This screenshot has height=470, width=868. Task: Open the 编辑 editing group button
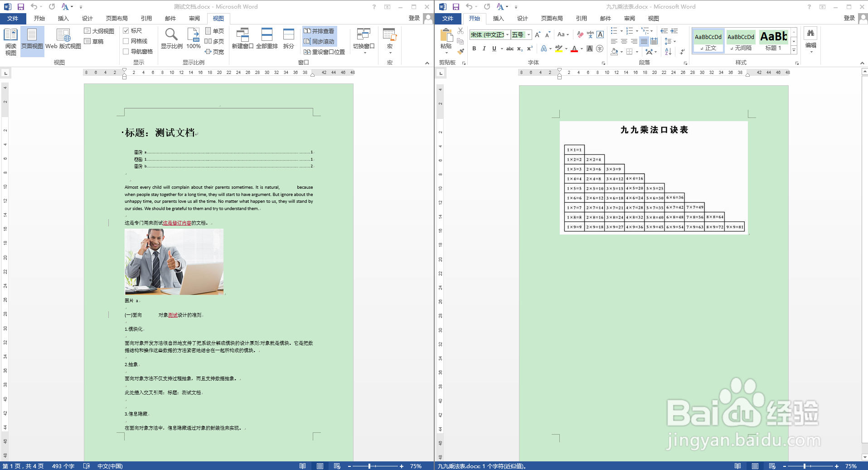(x=811, y=41)
